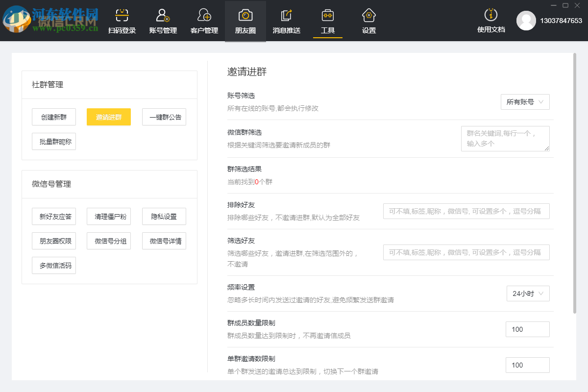This screenshot has width=588, height=392.
Task: Open the 账号管理 account management panel
Action: 163,21
